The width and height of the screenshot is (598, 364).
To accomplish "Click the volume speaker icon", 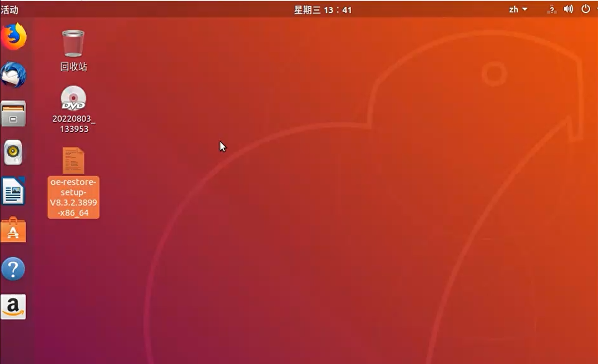I will coord(568,9).
